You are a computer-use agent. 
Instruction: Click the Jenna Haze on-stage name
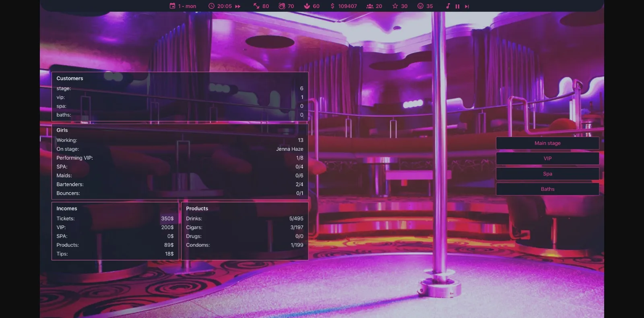pyautogui.click(x=289, y=149)
